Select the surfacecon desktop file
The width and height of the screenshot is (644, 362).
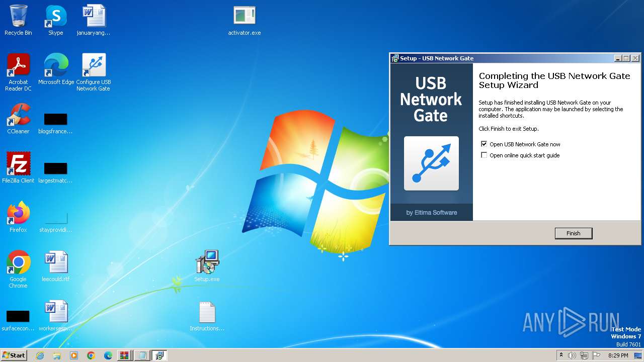[18, 320]
